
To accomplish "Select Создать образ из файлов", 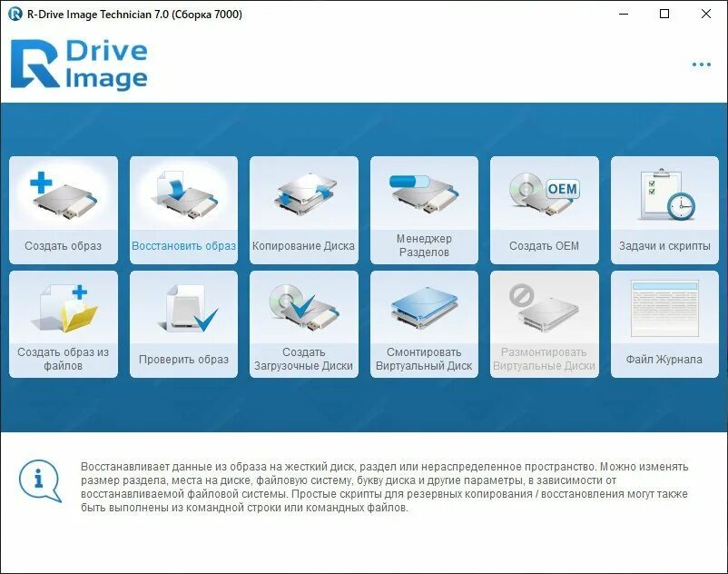I will (64, 322).
